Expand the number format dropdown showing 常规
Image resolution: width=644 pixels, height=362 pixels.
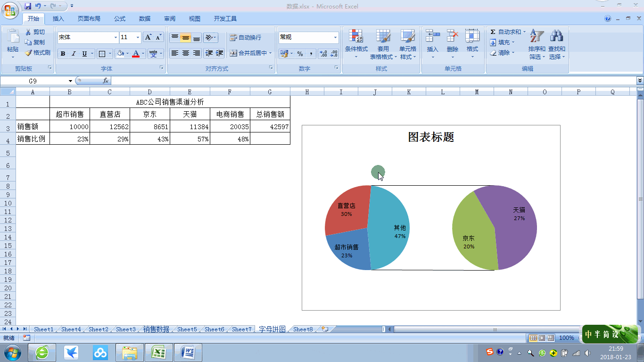click(x=336, y=37)
